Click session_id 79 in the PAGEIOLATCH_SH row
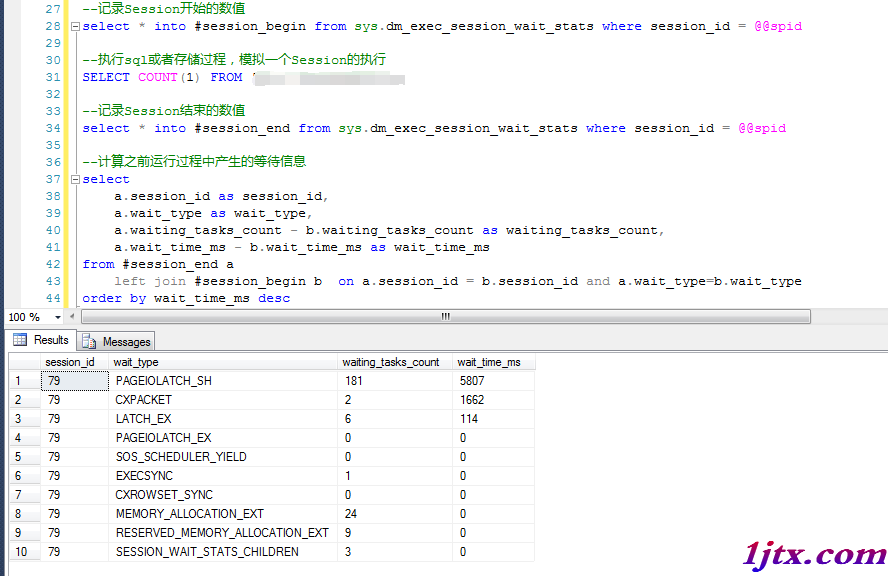This screenshot has width=892, height=576. point(75,381)
